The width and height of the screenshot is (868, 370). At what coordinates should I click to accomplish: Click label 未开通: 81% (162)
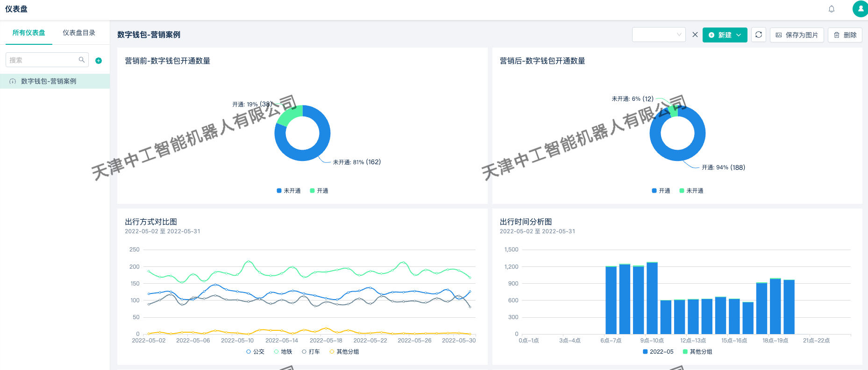tap(357, 162)
